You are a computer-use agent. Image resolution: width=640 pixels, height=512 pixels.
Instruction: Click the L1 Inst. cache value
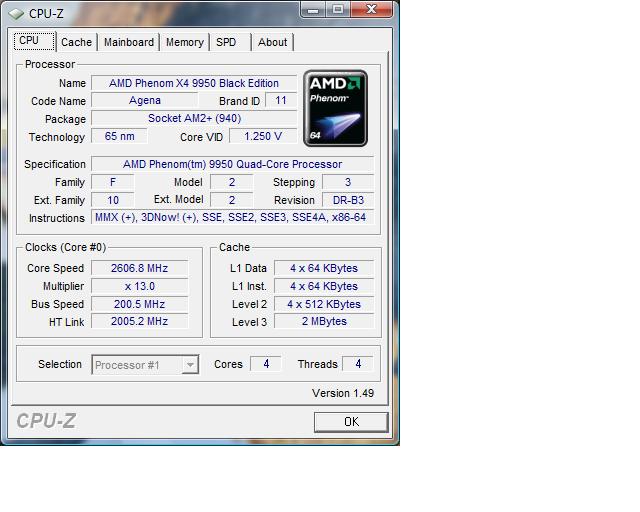pos(324,286)
